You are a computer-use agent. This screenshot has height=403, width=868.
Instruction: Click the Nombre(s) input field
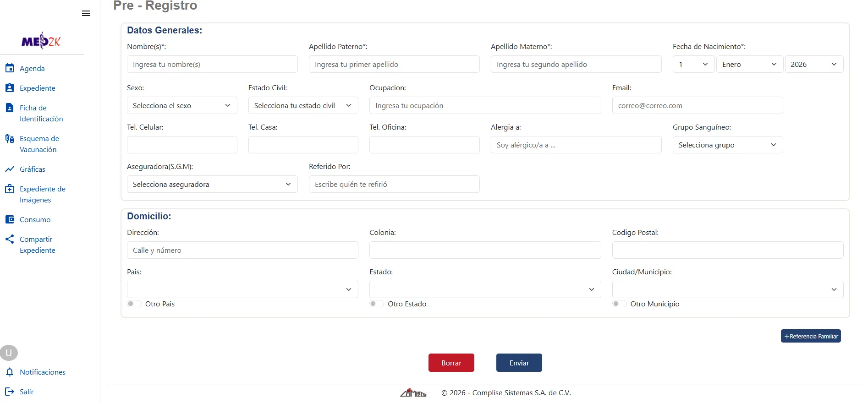pos(212,64)
